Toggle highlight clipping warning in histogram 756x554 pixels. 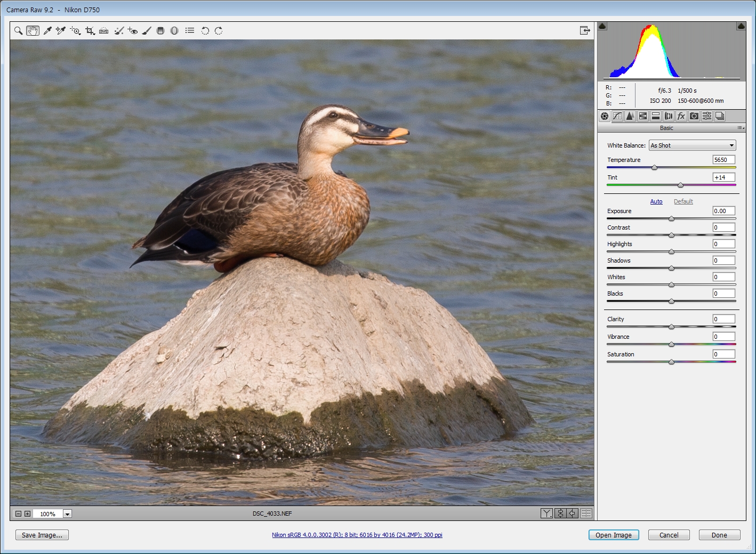tap(741, 26)
